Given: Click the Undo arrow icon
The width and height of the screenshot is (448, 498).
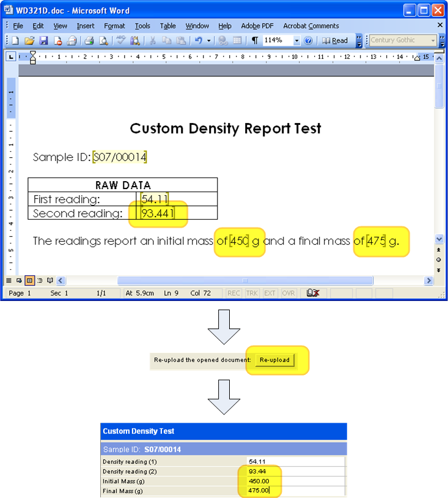Looking at the screenshot, I should [x=198, y=41].
